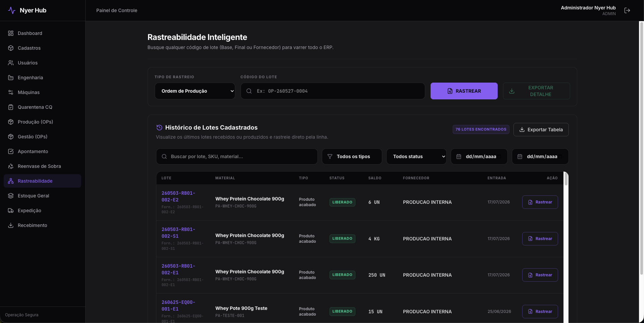
Task: Open Cadastros in the sidebar
Action: pos(42,48)
